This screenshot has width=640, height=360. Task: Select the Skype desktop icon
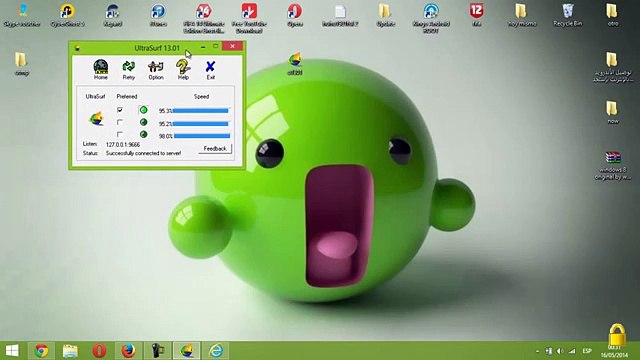(22, 15)
